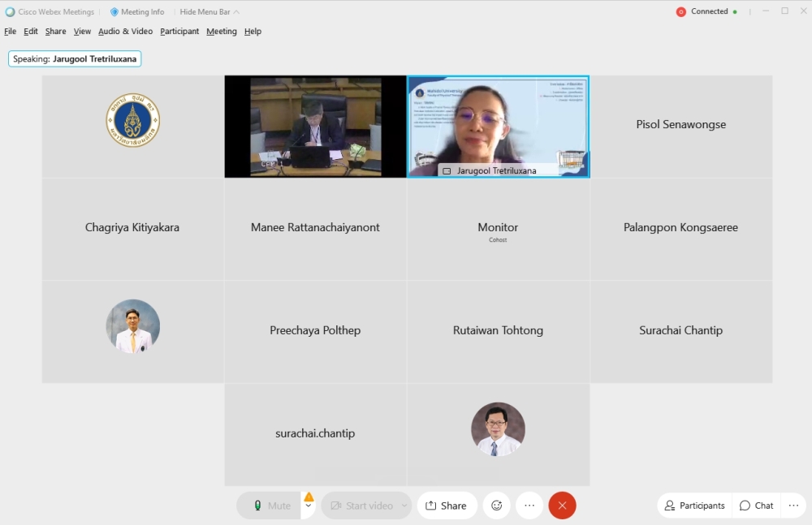Viewport: 812px width, 525px height.
Task: Select the Pisol Senawongse participant tile
Action: 680,126
